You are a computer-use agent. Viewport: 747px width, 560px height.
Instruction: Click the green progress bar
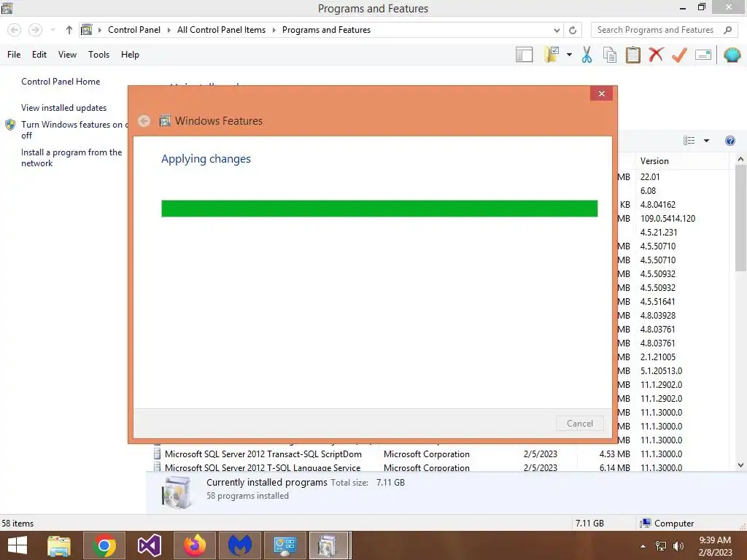[379, 209]
